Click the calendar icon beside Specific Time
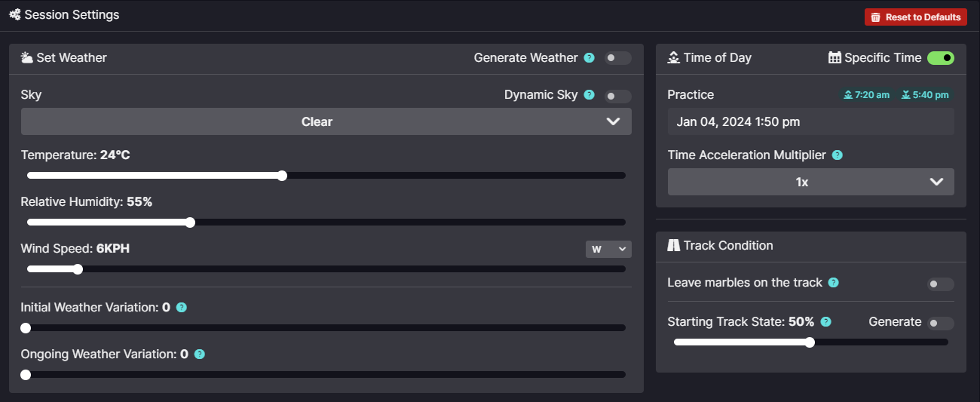The image size is (980, 402). coord(835,58)
